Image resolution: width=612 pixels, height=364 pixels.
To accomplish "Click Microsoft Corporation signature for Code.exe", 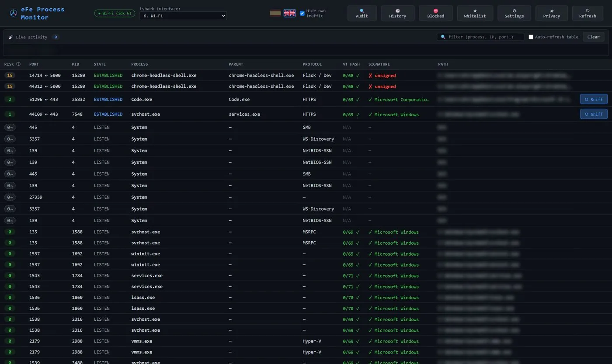I will coord(399,100).
